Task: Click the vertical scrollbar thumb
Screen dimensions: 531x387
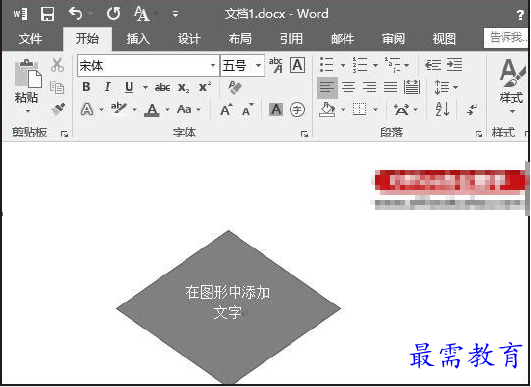Action: pyautogui.click(x=528, y=188)
